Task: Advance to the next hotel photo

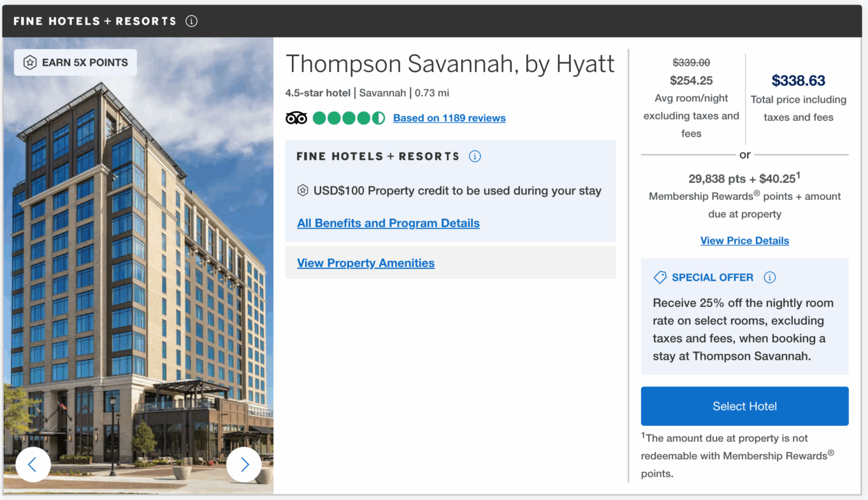Action: pos(243,464)
